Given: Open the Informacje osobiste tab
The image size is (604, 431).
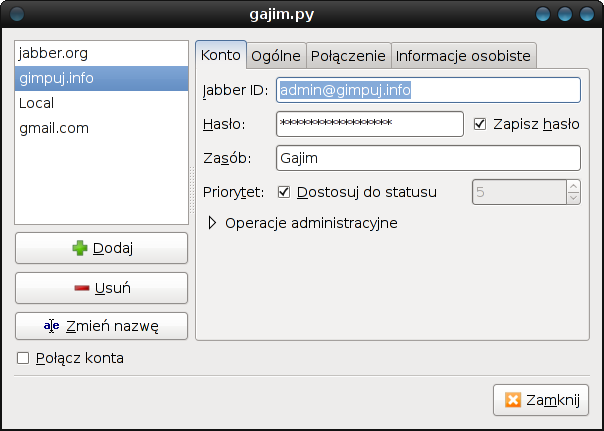Looking at the screenshot, I should 463,55.
